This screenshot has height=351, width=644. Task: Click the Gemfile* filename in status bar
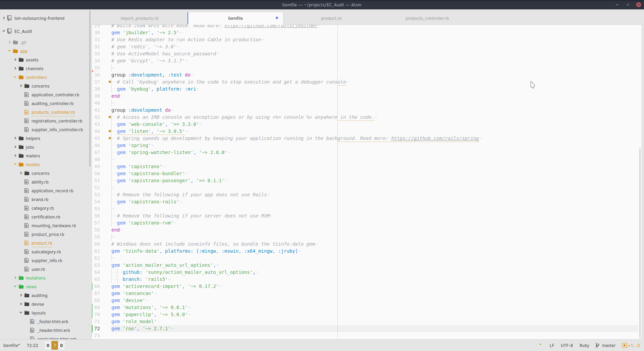point(11,345)
